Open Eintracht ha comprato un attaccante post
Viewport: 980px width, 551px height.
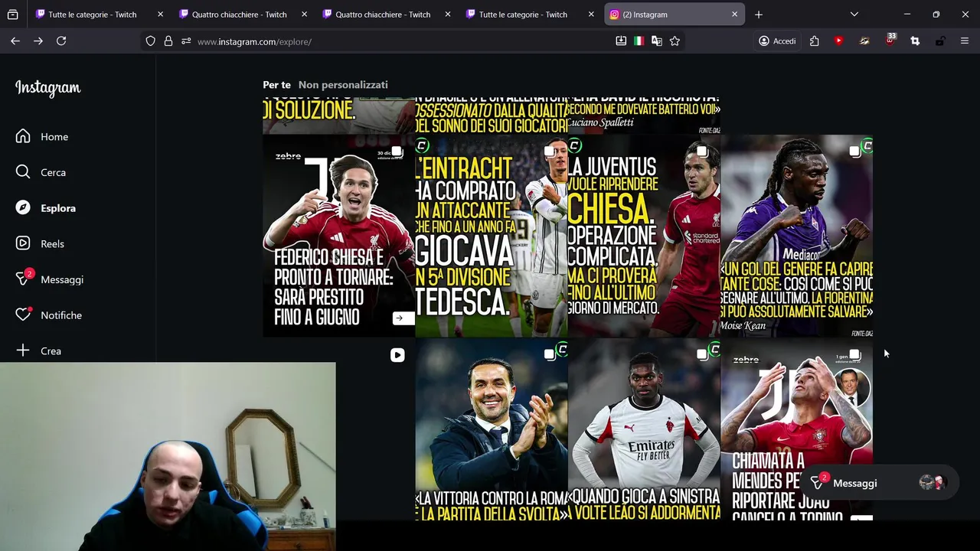[x=492, y=236]
